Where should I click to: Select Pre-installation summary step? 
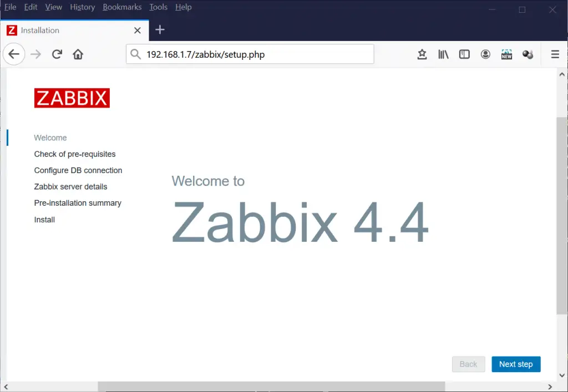[78, 203]
